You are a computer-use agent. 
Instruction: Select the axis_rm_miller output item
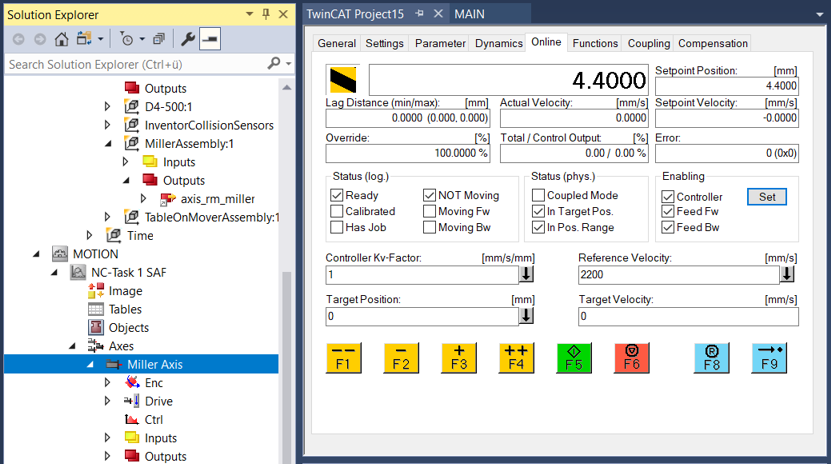tap(217, 199)
